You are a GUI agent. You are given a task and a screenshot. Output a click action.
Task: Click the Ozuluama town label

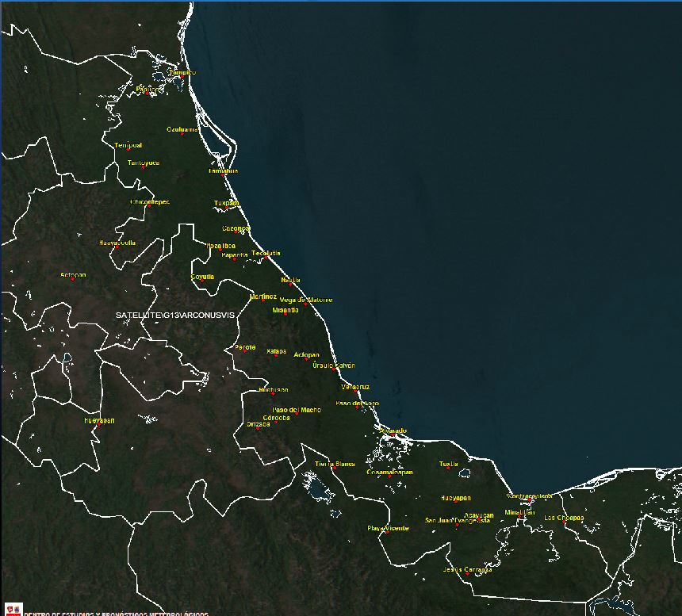pyautogui.click(x=182, y=128)
